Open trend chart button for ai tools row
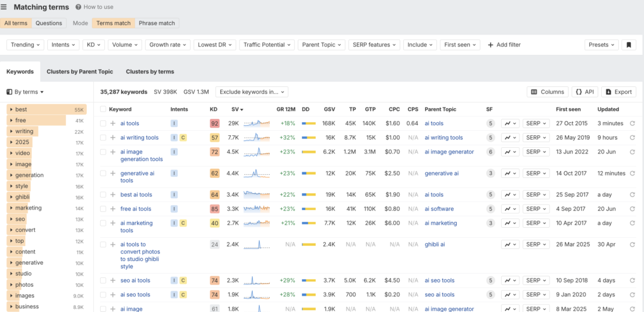 click(511, 123)
